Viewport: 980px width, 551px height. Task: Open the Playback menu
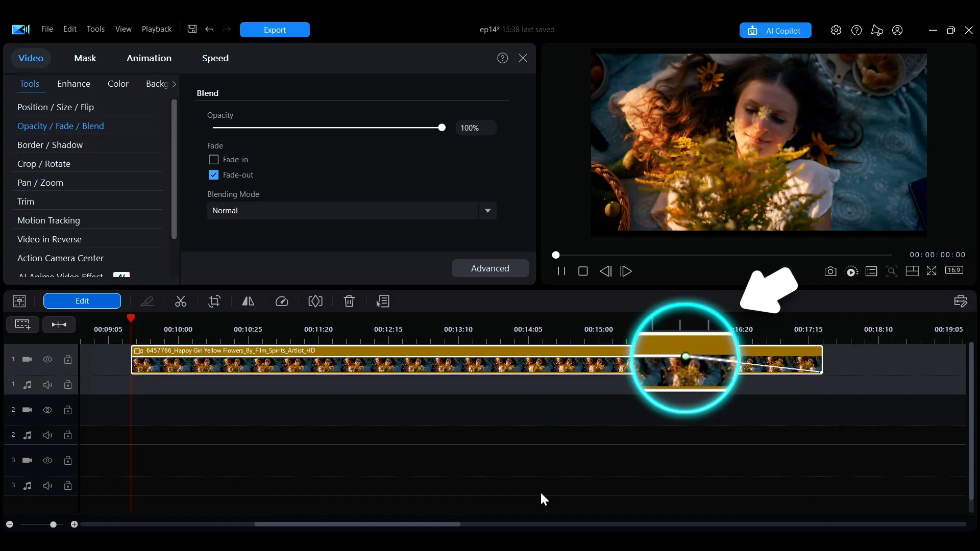click(x=157, y=29)
